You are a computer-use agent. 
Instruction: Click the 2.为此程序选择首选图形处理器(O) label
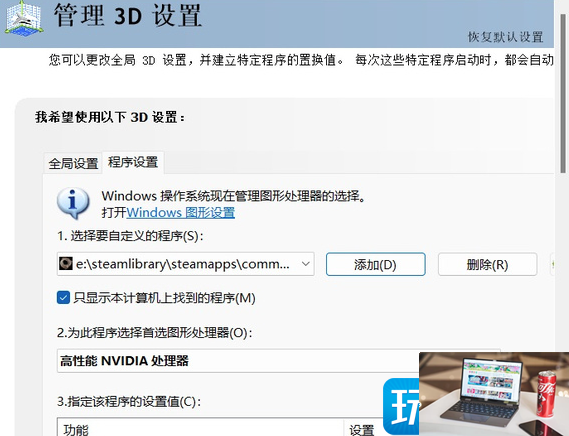point(155,333)
